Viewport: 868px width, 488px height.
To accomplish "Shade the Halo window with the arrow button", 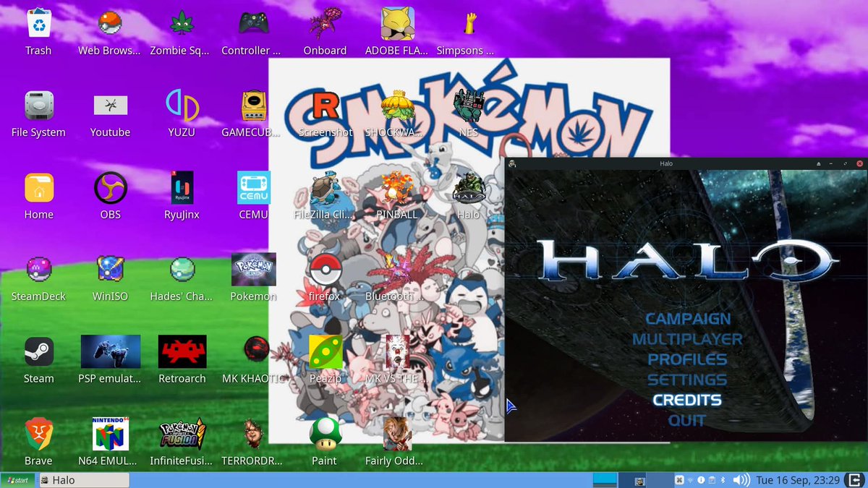I will tap(820, 163).
